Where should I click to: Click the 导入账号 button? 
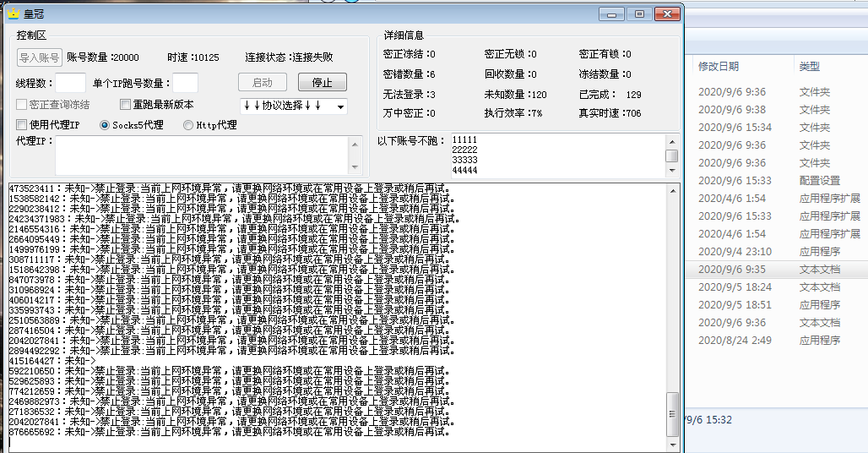click(x=40, y=57)
